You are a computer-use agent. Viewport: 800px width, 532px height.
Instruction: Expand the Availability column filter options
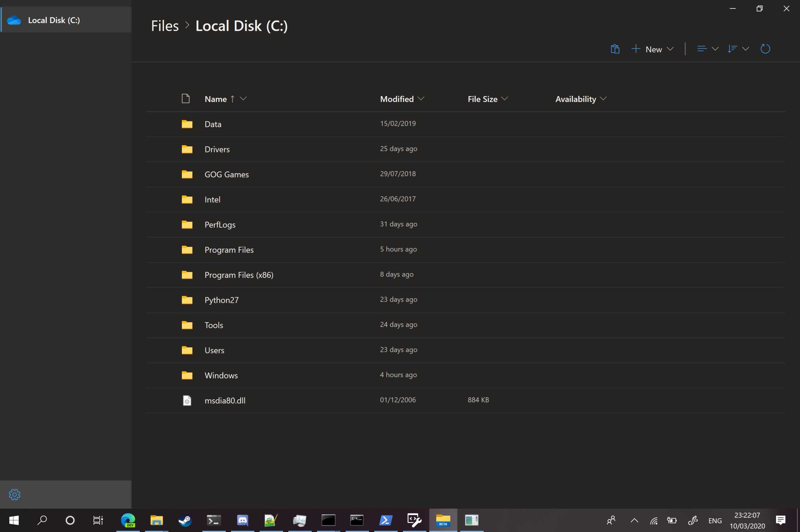point(604,99)
